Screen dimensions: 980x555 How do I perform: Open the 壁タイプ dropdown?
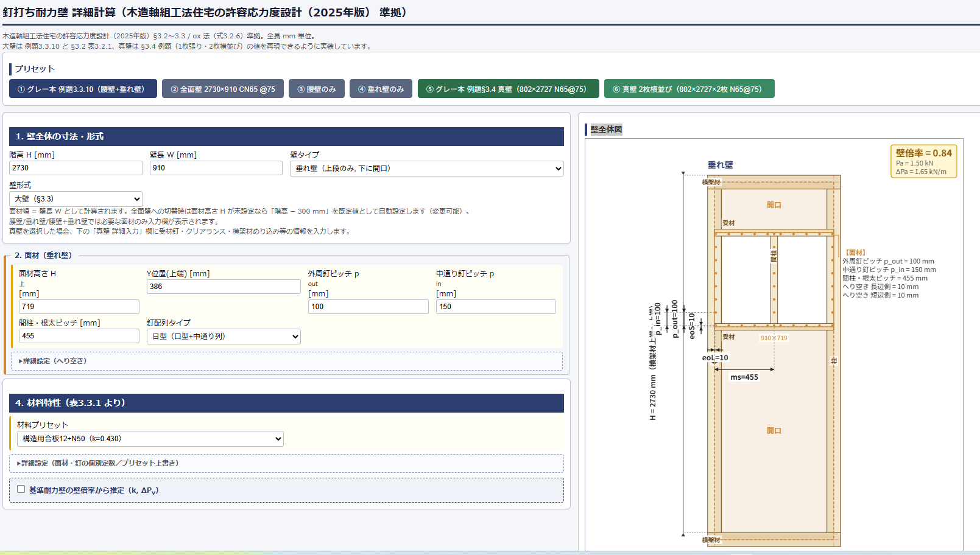click(426, 169)
